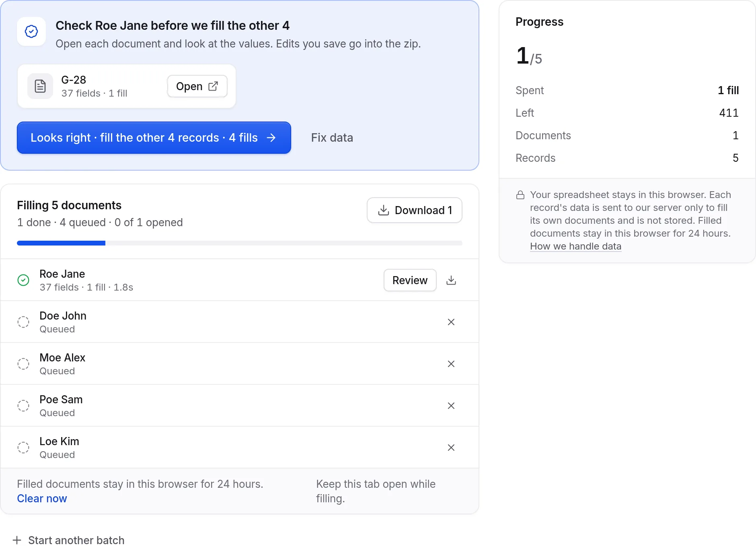Image resolution: width=756 pixels, height=553 pixels.
Task: Click the G-28 document file icon
Action: pos(40,86)
